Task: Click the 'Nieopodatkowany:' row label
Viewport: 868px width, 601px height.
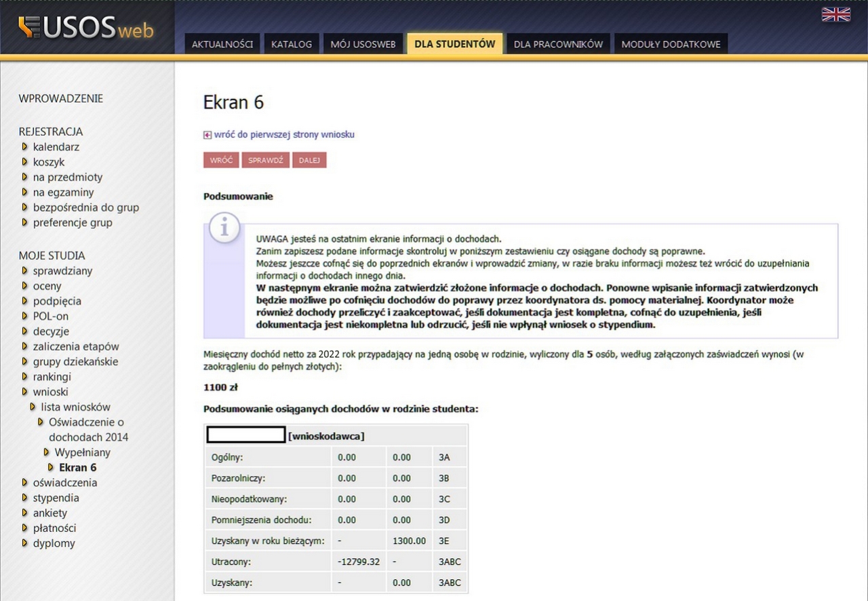Action: point(250,499)
